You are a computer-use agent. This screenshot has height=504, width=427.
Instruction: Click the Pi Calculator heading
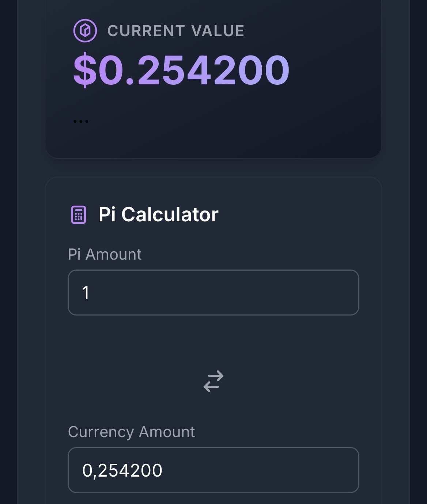(158, 214)
